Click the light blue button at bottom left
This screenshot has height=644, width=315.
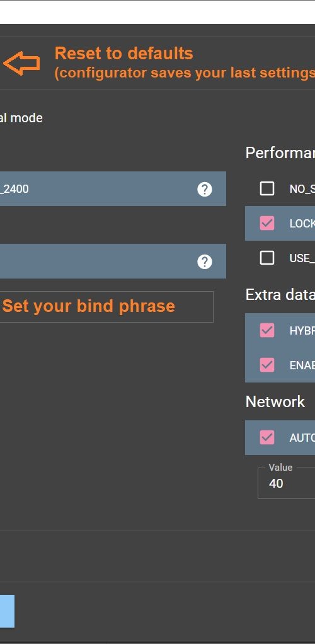click(x=7, y=611)
